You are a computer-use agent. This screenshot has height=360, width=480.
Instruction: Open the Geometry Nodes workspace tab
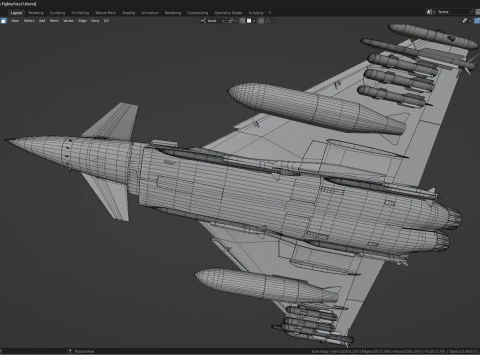pos(228,13)
